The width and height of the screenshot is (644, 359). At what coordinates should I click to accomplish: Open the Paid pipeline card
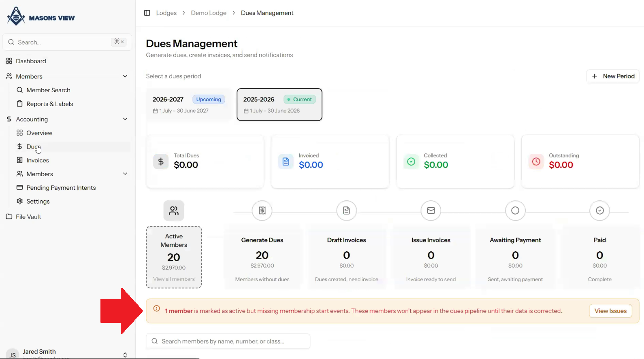600,257
